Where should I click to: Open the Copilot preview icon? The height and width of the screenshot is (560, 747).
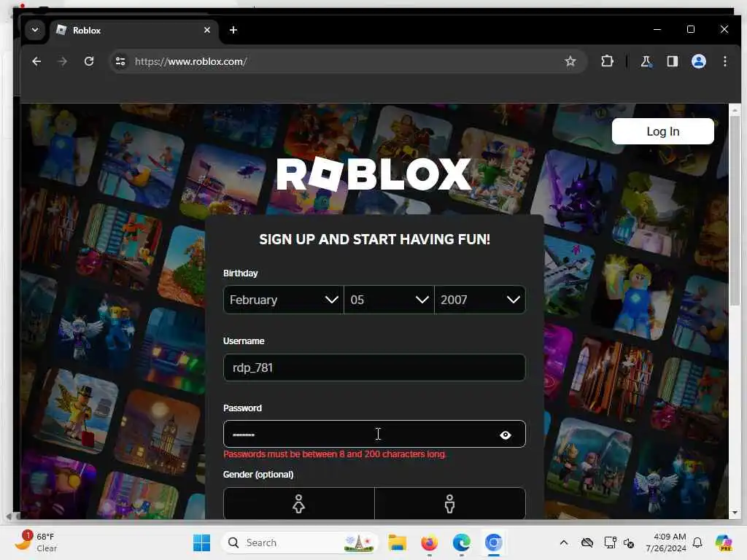(x=724, y=542)
